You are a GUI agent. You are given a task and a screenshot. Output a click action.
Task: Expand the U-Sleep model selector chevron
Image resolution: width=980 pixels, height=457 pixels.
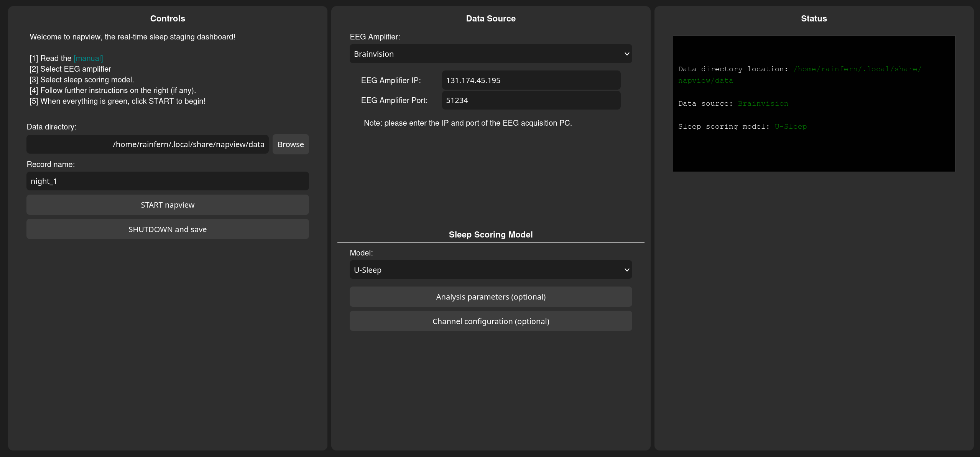pyautogui.click(x=626, y=270)
